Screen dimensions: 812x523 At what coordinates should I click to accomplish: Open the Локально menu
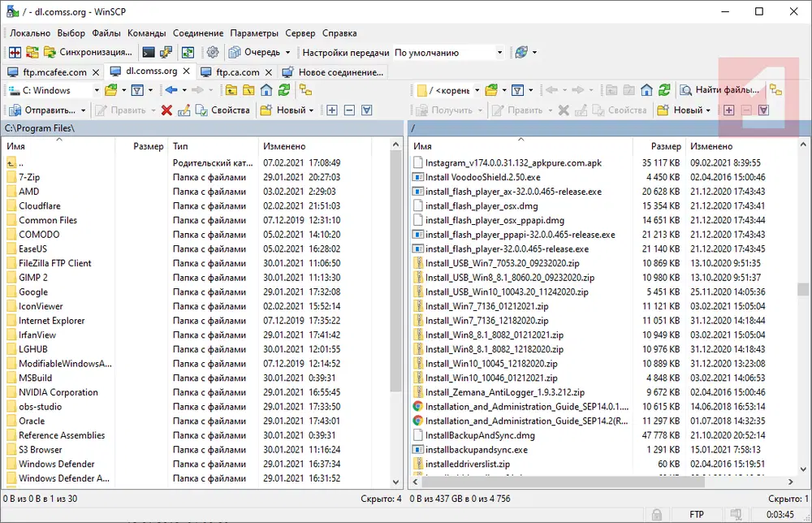(x=30, y=33)
